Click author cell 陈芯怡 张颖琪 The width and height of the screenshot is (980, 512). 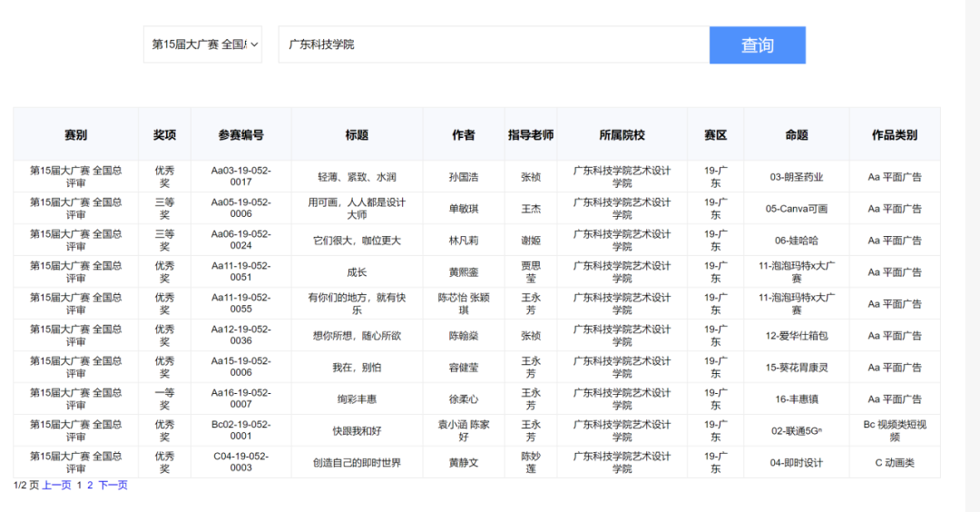pos(463,304)
